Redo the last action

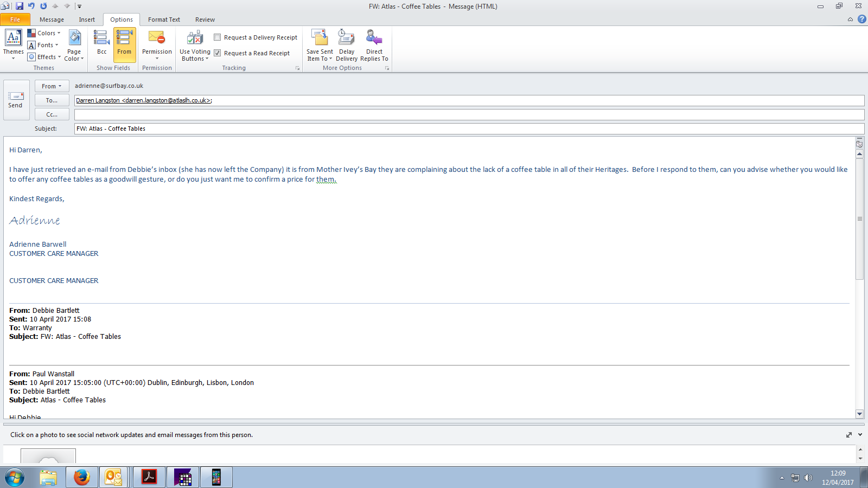pos(43,6)
